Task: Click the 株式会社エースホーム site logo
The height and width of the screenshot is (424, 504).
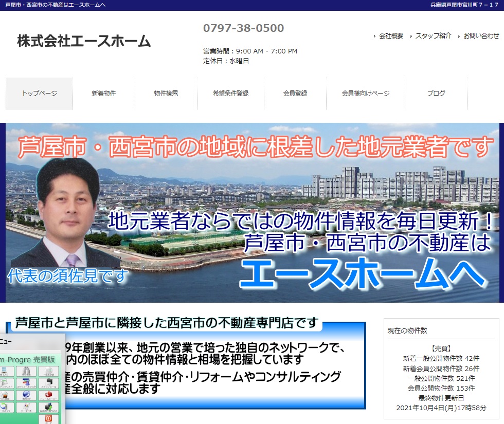Action: (x=84, y=42)
